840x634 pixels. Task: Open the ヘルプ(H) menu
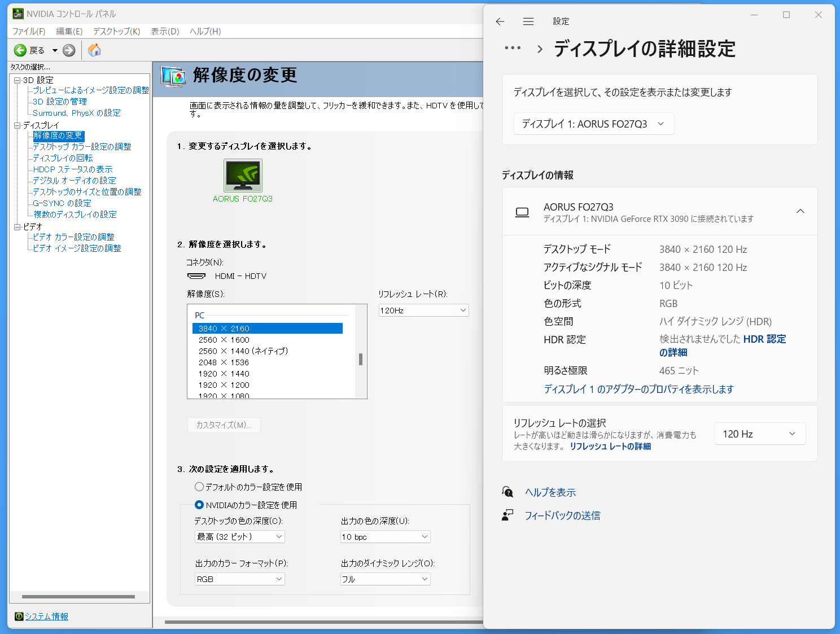click(205, 32)
